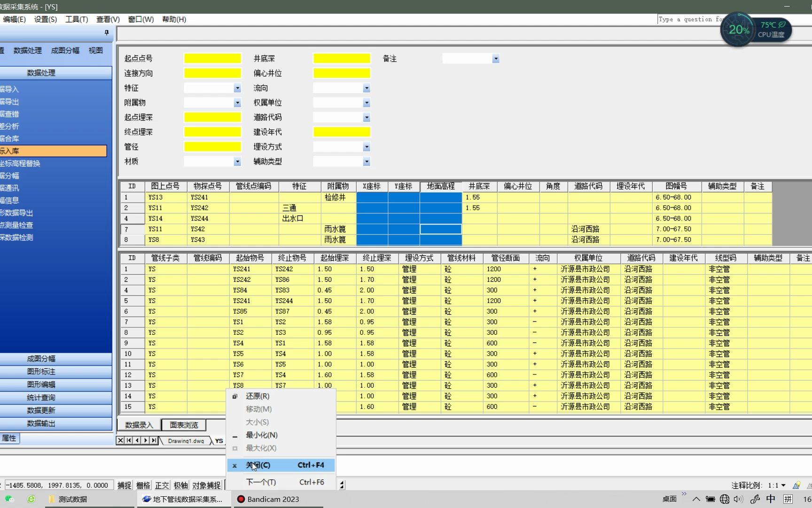This screenshot has height=508, width=812.
Task: Open the 成图分幅 ribbon tab at top
Action: coord(65,50)
